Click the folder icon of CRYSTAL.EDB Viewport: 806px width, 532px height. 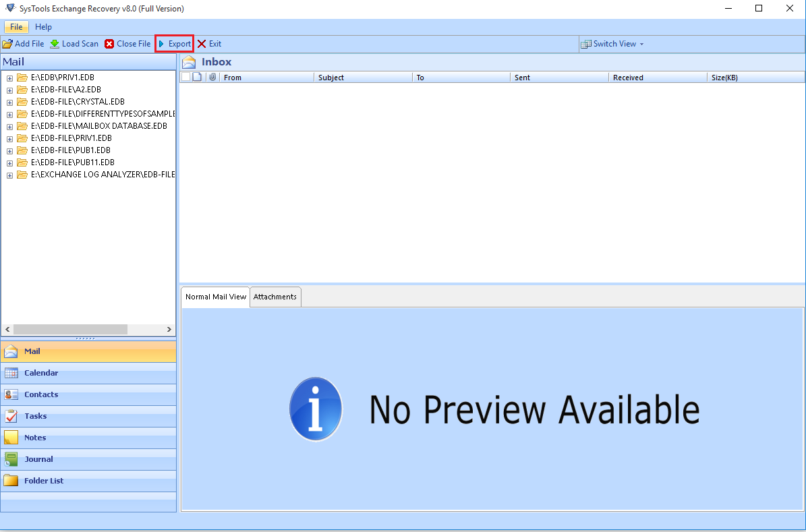point(22,101)
